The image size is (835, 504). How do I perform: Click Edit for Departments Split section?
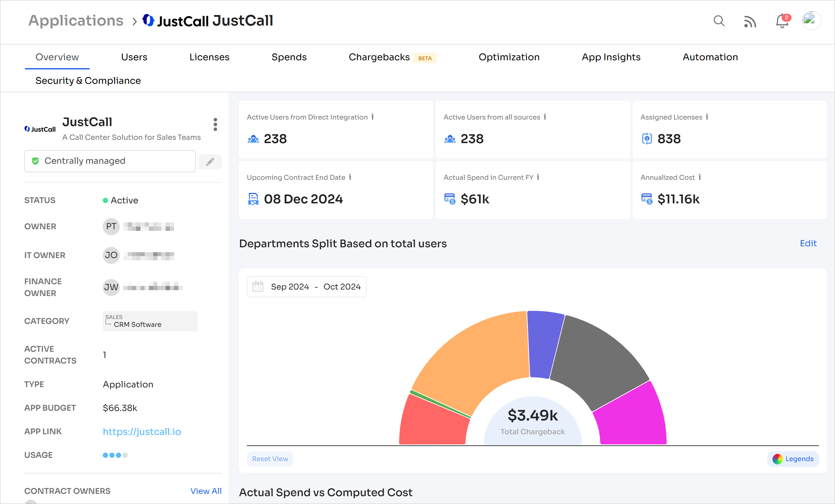[x=808, y=243]
